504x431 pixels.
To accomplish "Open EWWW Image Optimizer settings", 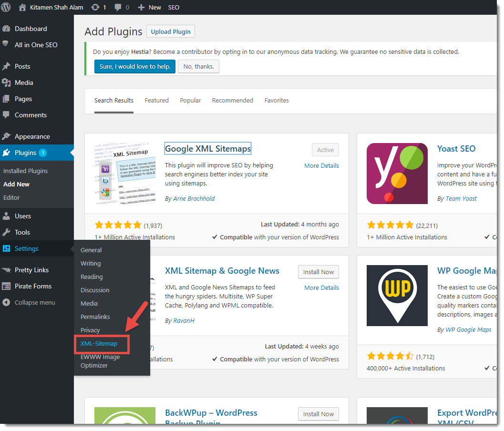I will point(100,361).
